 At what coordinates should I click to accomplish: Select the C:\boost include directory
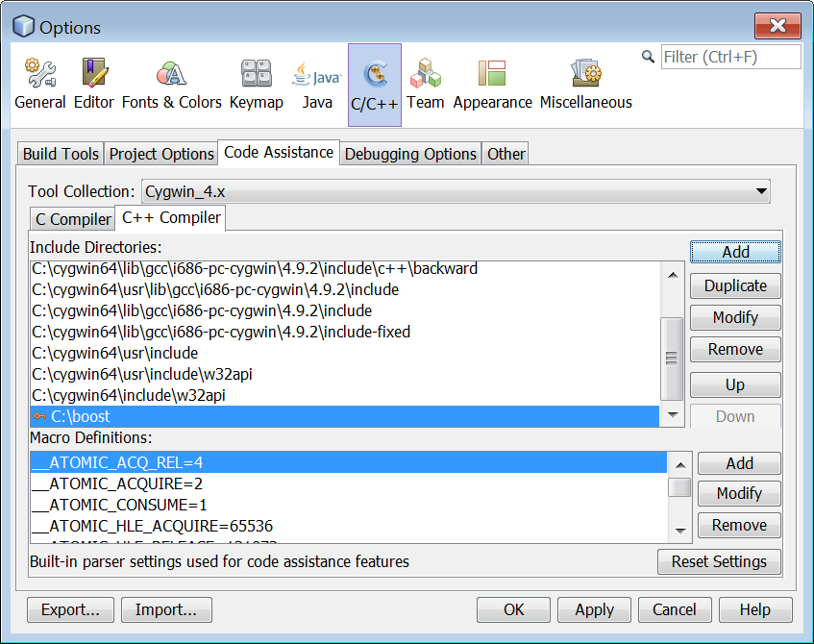click(x=345, y=416)
